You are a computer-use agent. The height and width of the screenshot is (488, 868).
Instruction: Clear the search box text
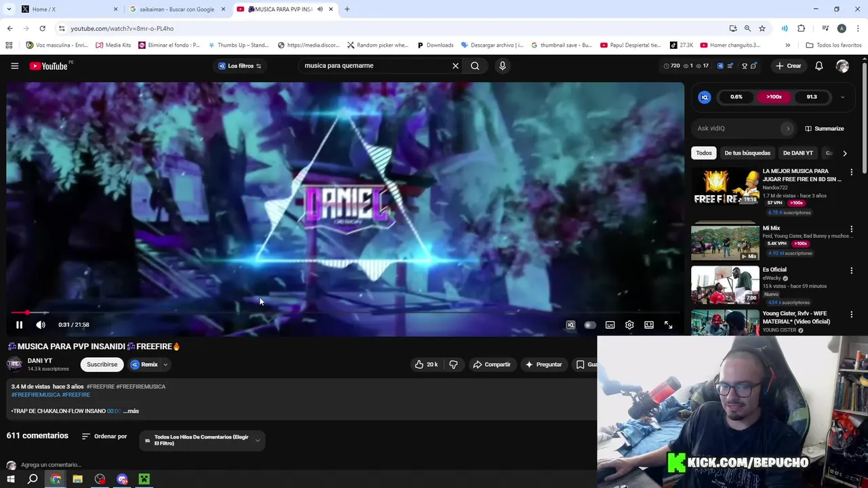click(455, 66)
